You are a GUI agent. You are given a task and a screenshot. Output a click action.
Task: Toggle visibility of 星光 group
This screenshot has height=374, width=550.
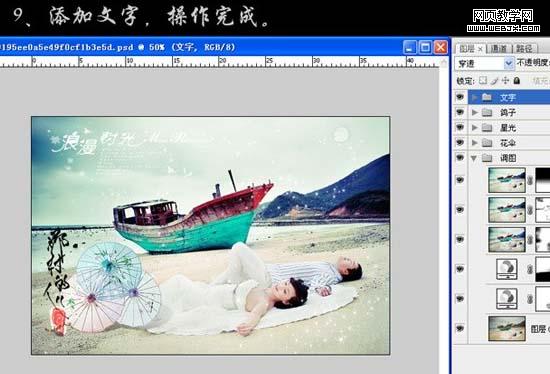tap(460, 127)
